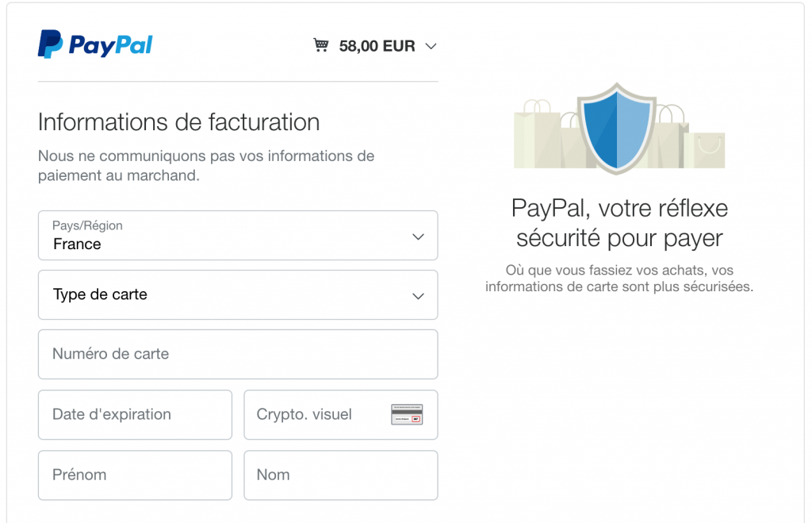
Task: Open the Type de carte dropdown arrow
Action: click(418, 296)
